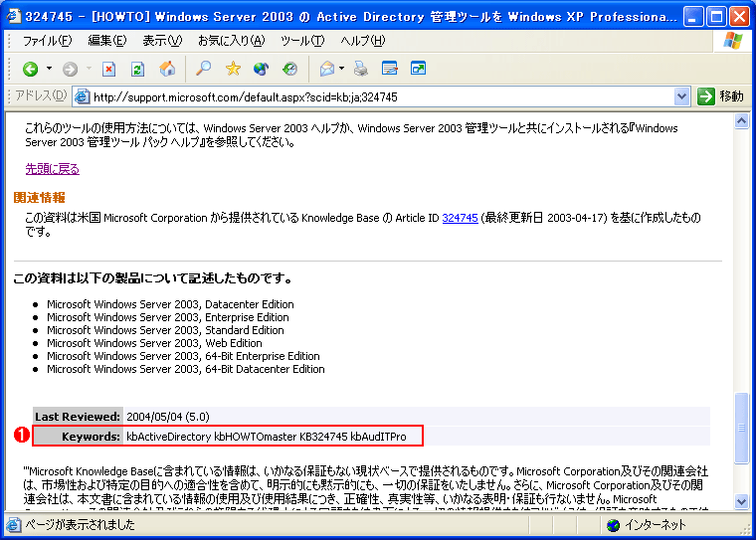Click the ページが表示されました status text
The width and height of the screenshot is (756, 540).
coord(80,524)
